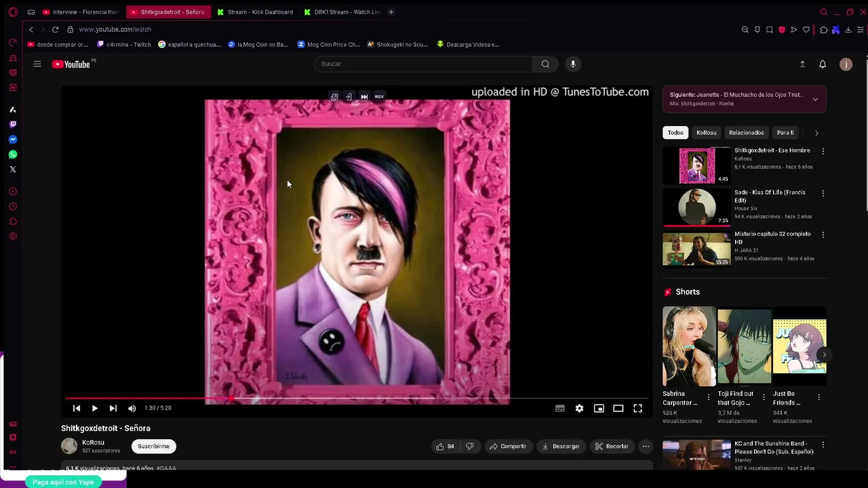The width and height of the screenshot is (868, 488).
Task: Open Messenger in the Opera sidebar
Action: pos(13,140)
